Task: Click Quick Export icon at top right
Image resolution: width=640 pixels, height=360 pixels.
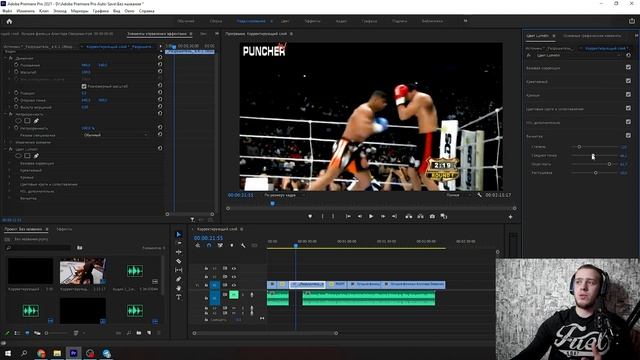Action: [x=632, y=21]
